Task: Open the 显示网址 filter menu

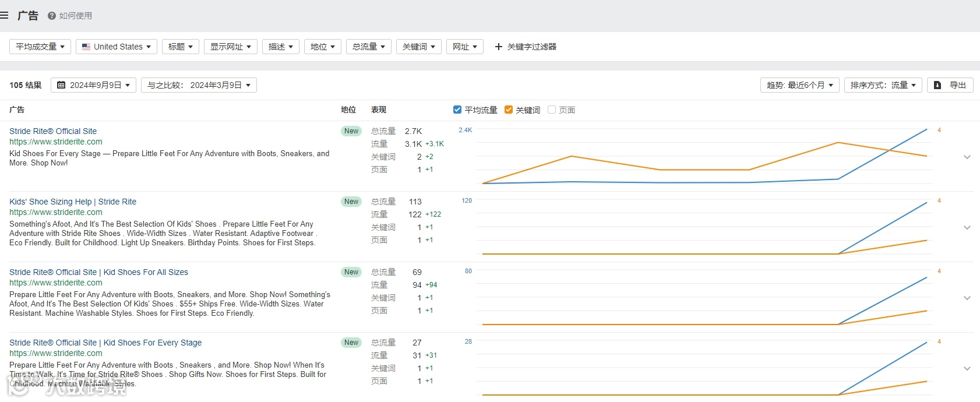Action: click(x=231, y=47)
